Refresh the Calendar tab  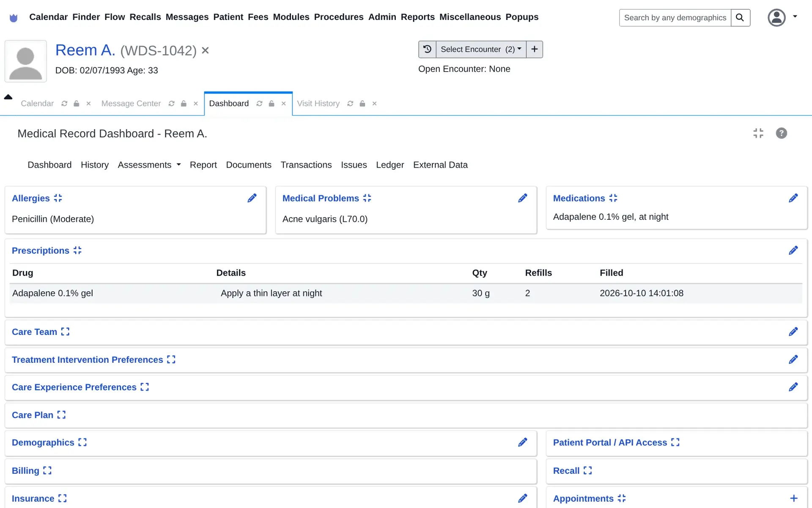tap(64, 103)
